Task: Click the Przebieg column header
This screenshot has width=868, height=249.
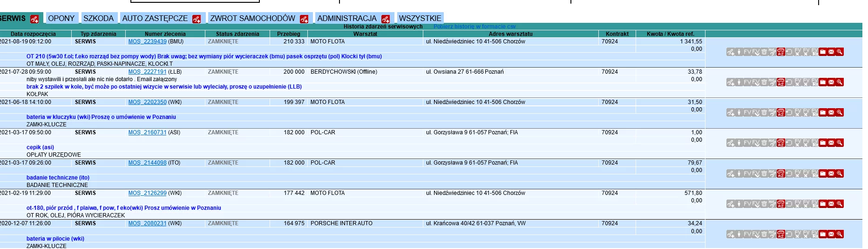Action: click(288, 34)
